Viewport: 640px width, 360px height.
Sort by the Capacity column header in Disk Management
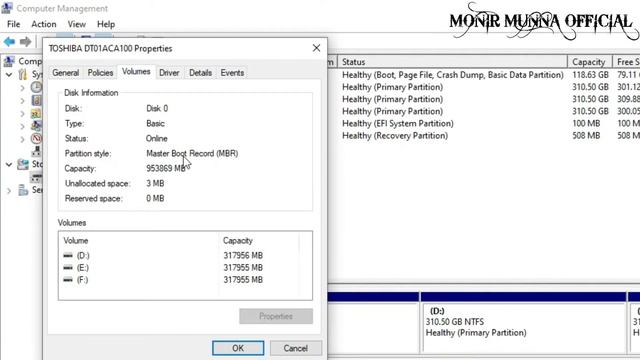pos(589,62)
